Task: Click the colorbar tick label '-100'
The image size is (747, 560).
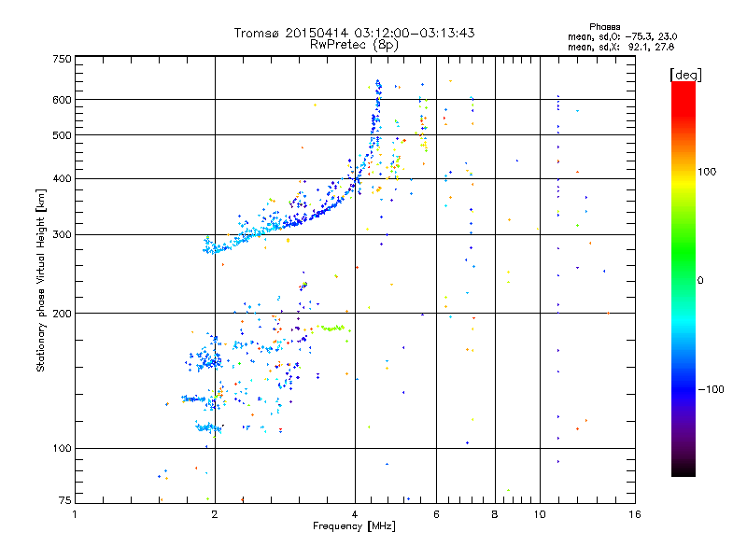Action: [712, 389]
